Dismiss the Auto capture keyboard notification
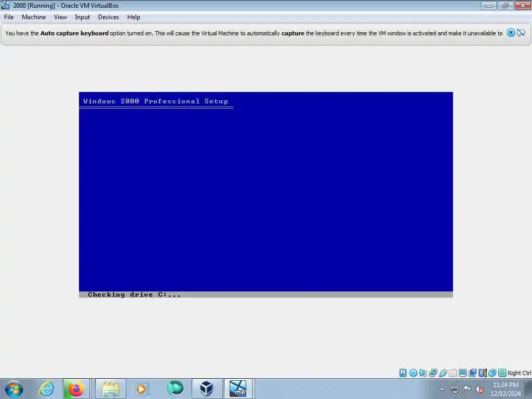Image resolution: width=532 pixels, height=399 pixels. click(x=511, y=33)
